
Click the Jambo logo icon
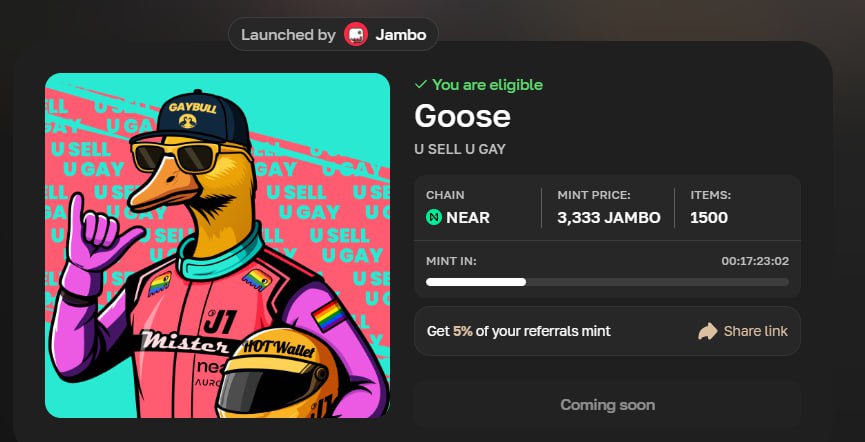point(356,34)
